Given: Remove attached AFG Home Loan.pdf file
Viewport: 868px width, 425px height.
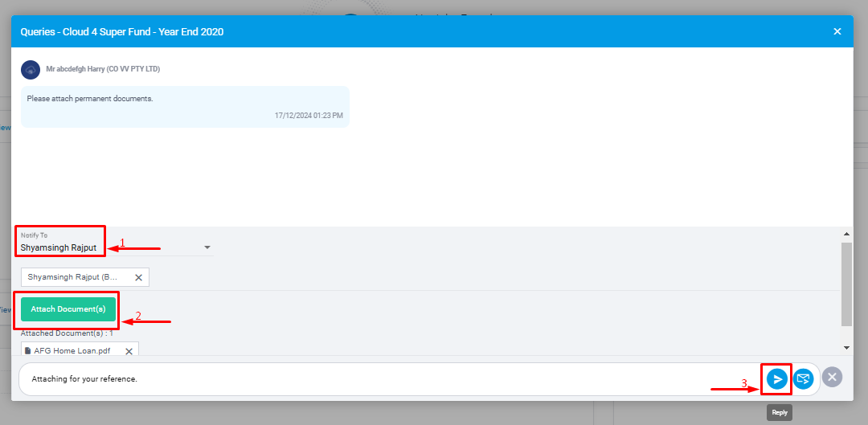Looking at the screenshot, I should point(129,351).
